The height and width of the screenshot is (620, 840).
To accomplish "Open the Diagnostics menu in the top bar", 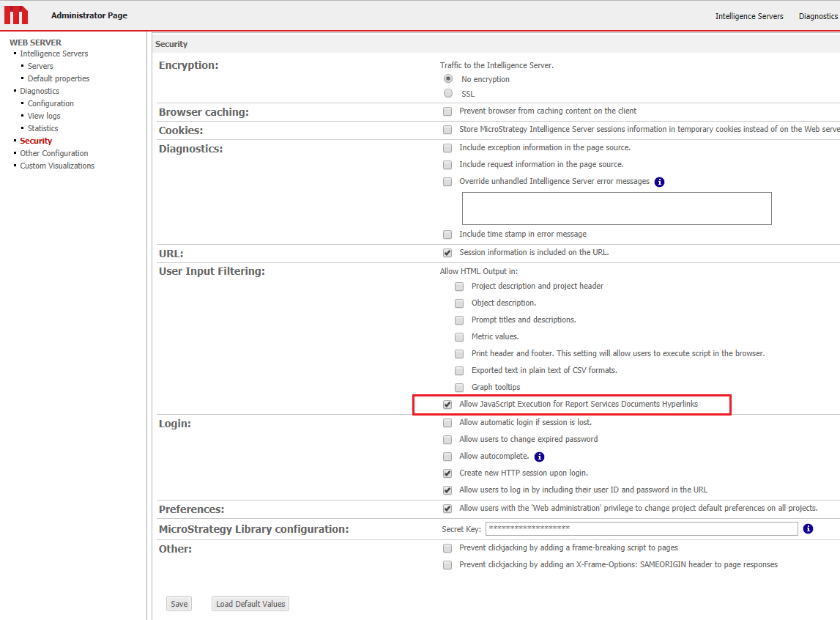I will (818, 15).
